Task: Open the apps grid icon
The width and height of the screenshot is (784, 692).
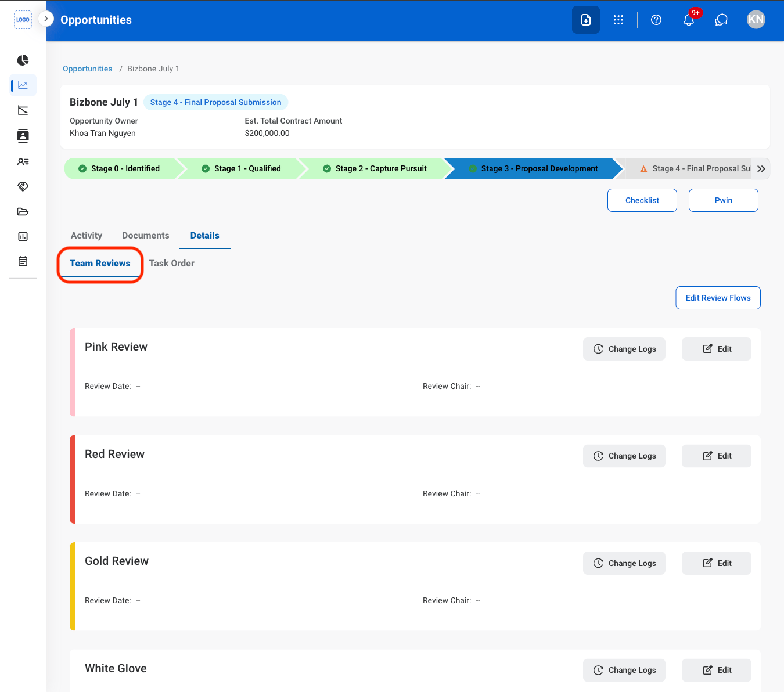Action: point(618,20)
